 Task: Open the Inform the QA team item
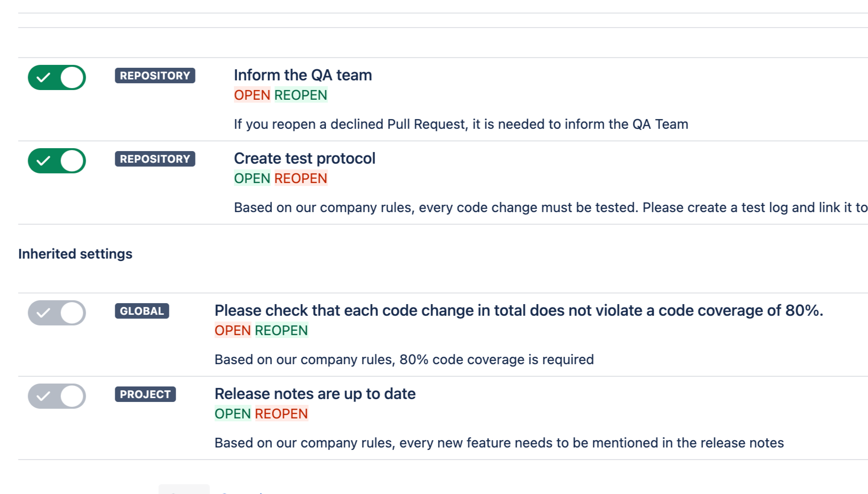pos(303,75)
